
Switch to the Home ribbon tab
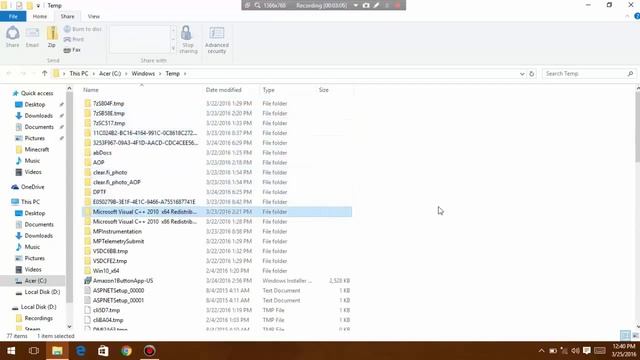40,16
